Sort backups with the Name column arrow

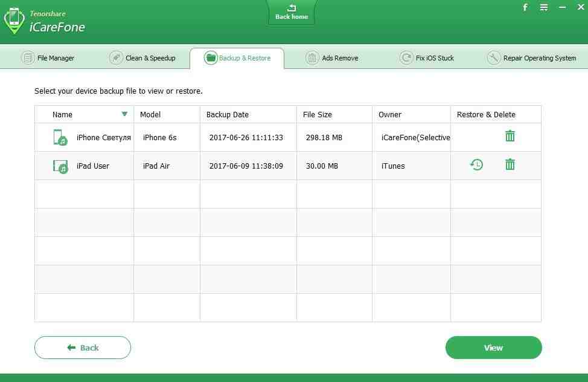pyautogui.click(x=124, y=114)
